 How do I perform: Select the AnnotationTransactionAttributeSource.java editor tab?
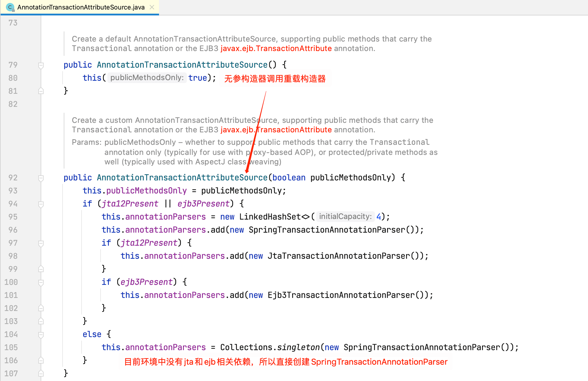[x=81, y=7]
